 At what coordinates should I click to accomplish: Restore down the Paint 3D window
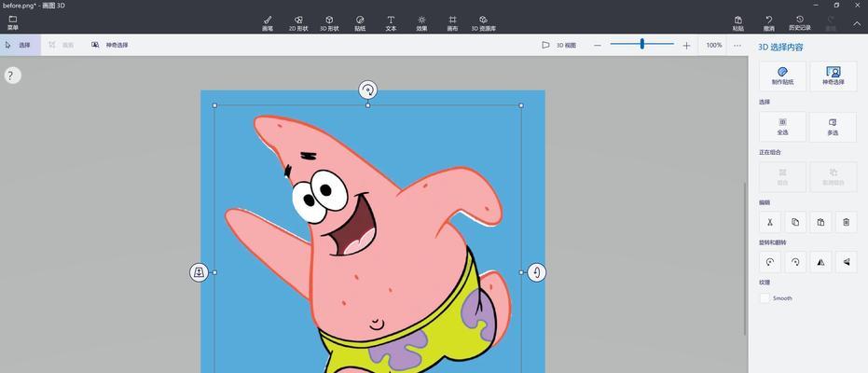(x=836, y=5)
